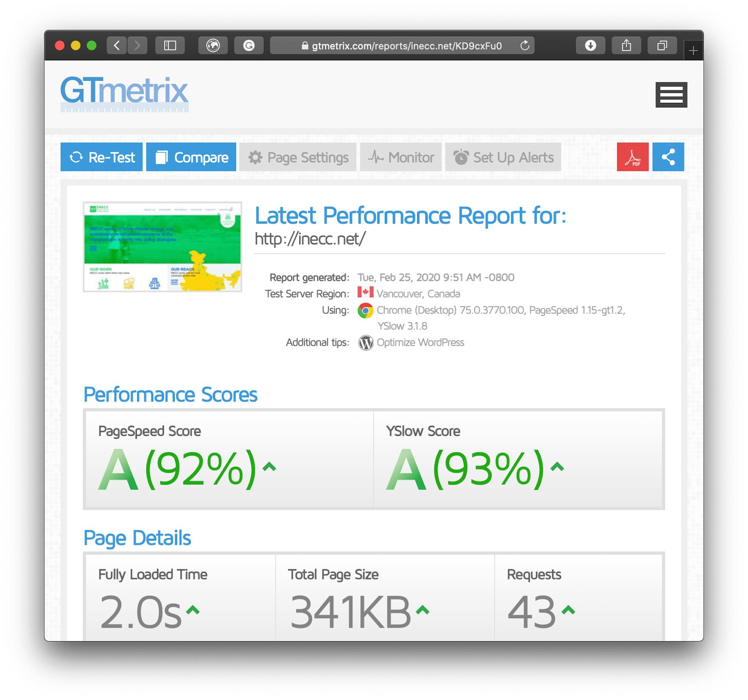Go back to previous page

pyautogui.click(x=117, y=45)
